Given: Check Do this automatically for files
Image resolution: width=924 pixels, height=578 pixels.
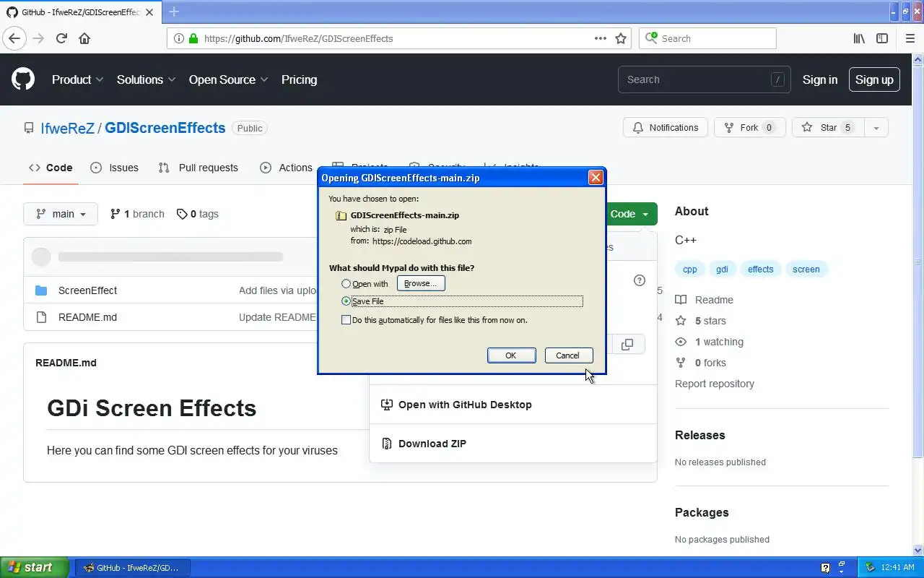Looking at the screenshot, I should [346, 320].
